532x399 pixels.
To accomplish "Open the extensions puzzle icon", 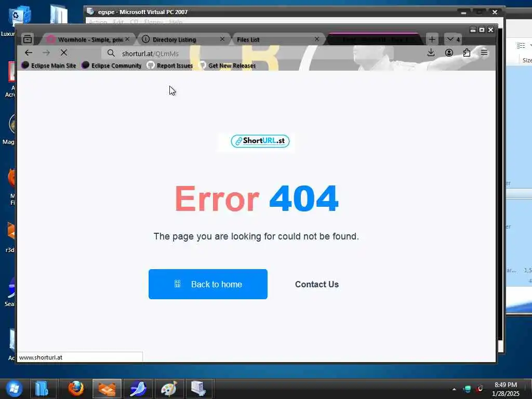I will pyautogui.click(x=467, y=52).
